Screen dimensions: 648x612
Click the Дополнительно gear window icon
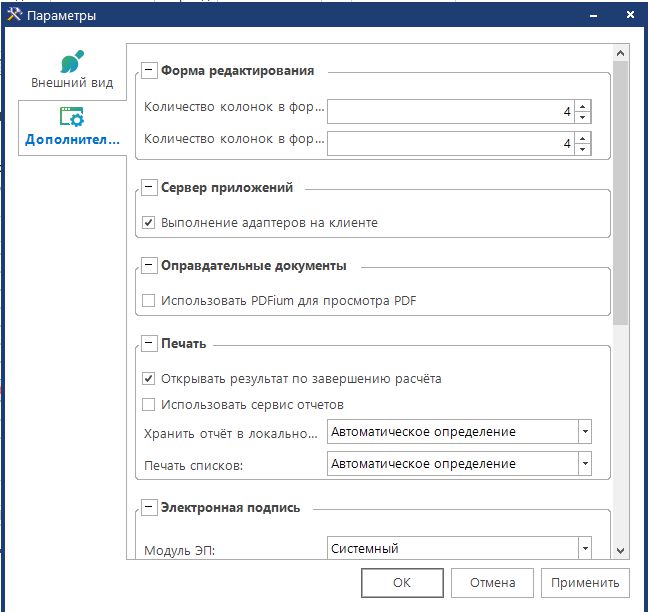[x=71, y=118]
